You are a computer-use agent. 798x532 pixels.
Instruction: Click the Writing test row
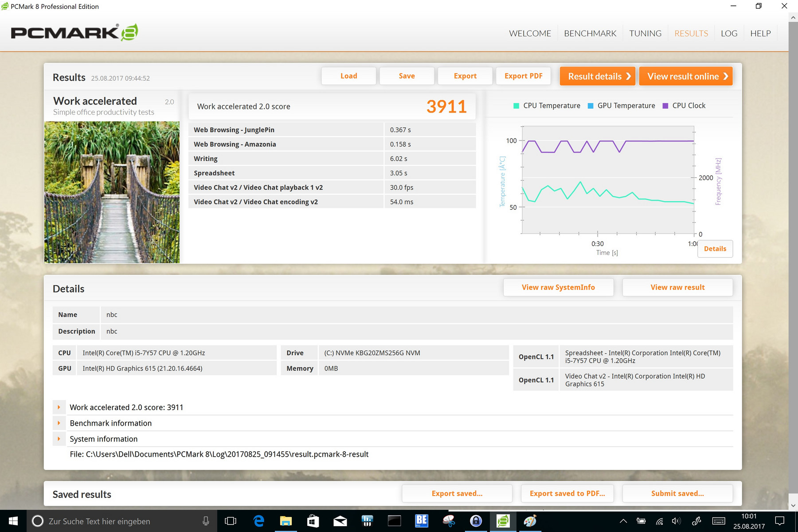point(332,158)
